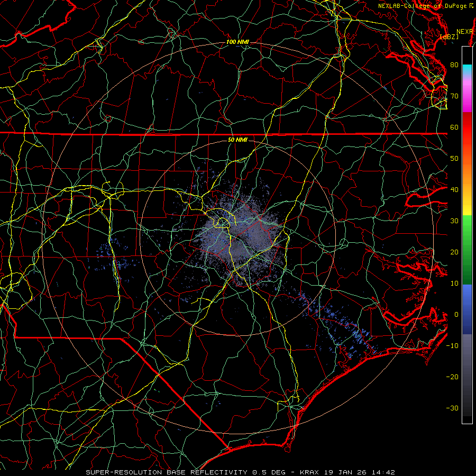The width and height of the screenshot is (476, 476).
Task: Pick the light green segment of the color scale
Action: tap(467, 227)
